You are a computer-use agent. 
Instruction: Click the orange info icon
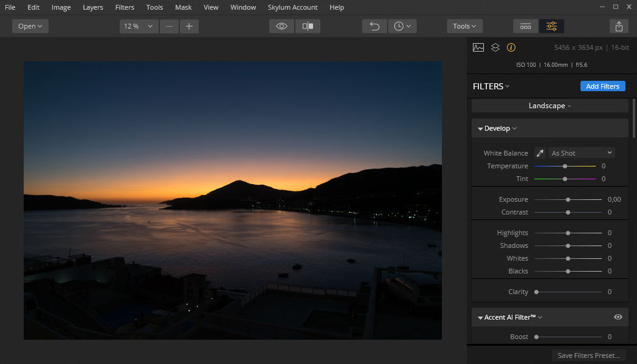click(x=511, y=47)
